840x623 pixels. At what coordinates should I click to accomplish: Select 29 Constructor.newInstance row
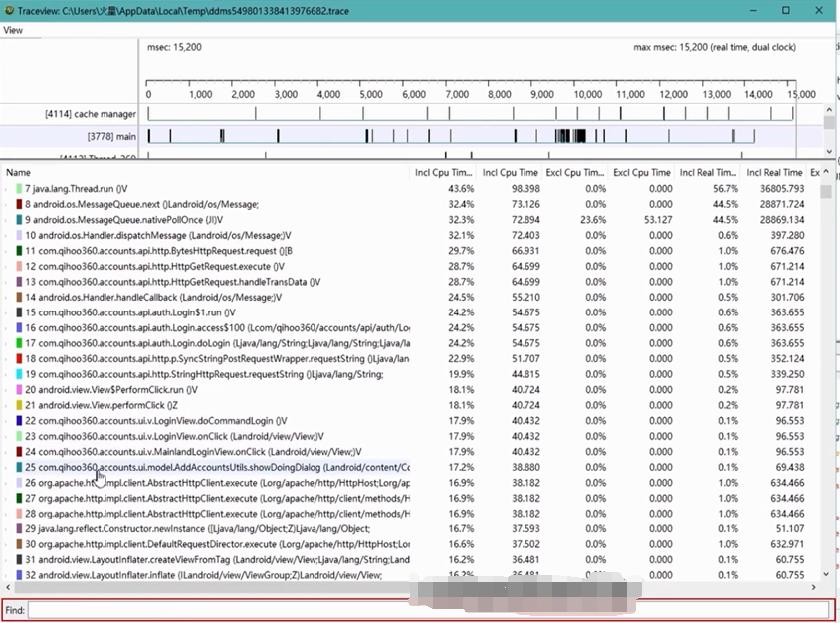tap(410, 529)
